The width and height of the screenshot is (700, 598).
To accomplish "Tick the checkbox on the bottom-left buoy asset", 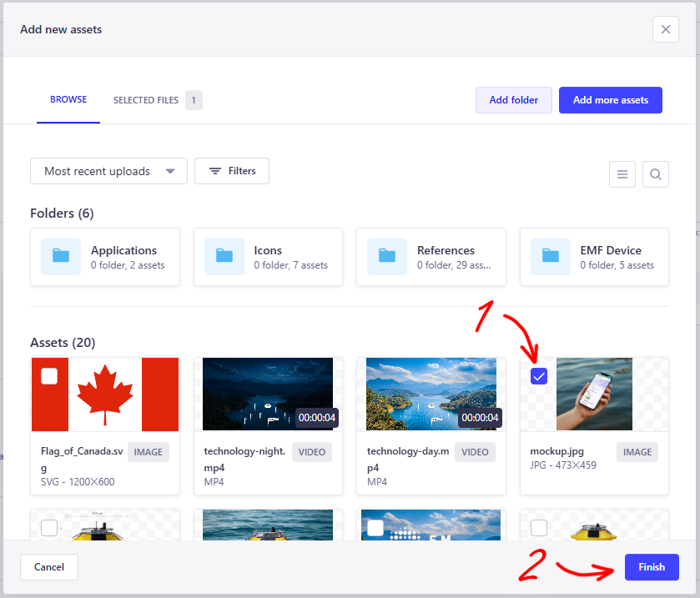I will pos(49,527).
